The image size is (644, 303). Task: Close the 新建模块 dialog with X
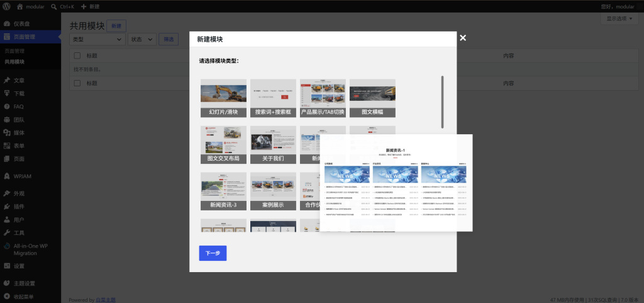pyautogui.click(x=463, y=38)
